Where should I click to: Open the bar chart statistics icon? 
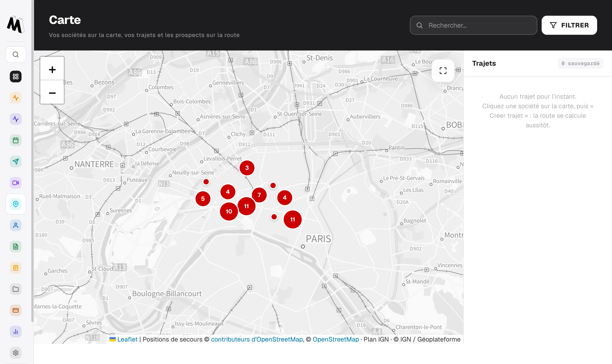pos(16,332)
